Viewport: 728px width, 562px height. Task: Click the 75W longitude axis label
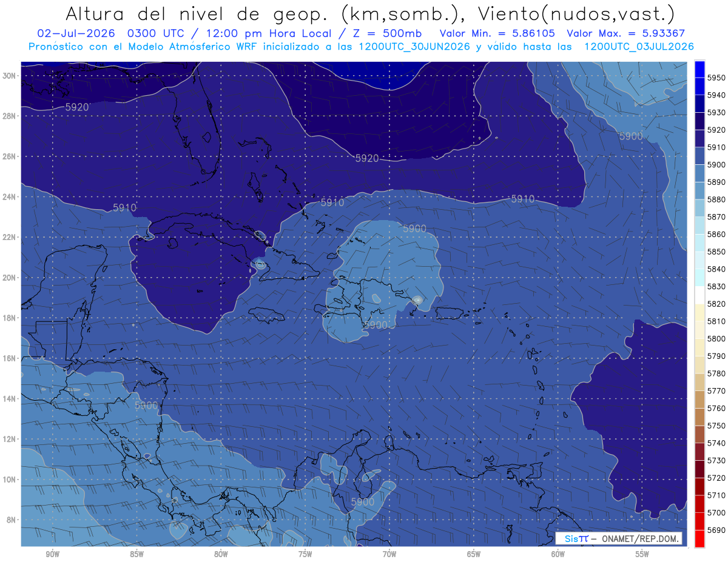click(305, 554)
